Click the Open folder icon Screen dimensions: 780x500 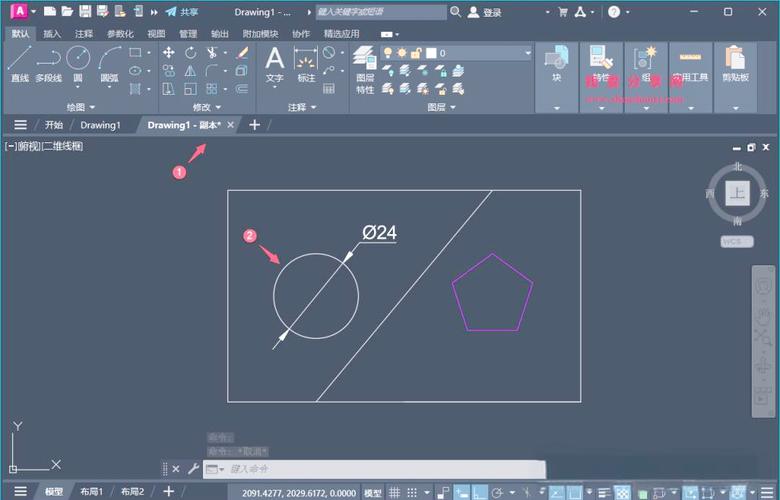pyautogui.click(x=67, y=11)
